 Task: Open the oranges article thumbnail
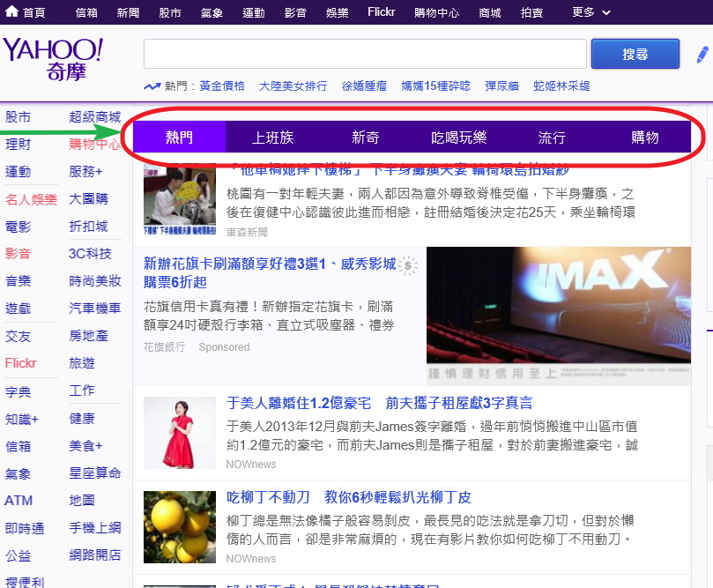pyautogui.click(x=180, y=526)
